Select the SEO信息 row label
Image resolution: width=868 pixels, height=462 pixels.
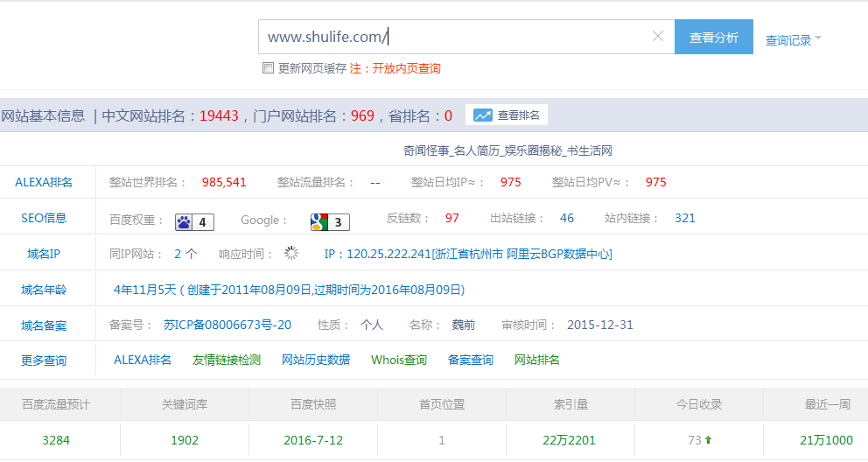tap(44, 218)
